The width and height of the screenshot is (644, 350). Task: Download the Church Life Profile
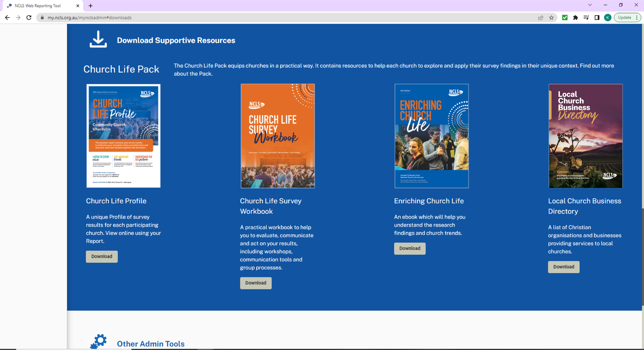point(102,256)
